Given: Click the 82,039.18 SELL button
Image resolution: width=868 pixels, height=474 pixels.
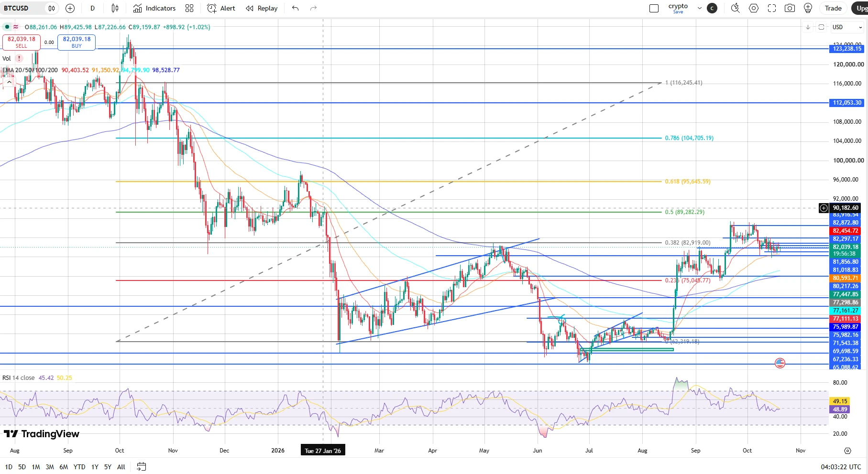Looking at the screenshot, I should 22,42.
